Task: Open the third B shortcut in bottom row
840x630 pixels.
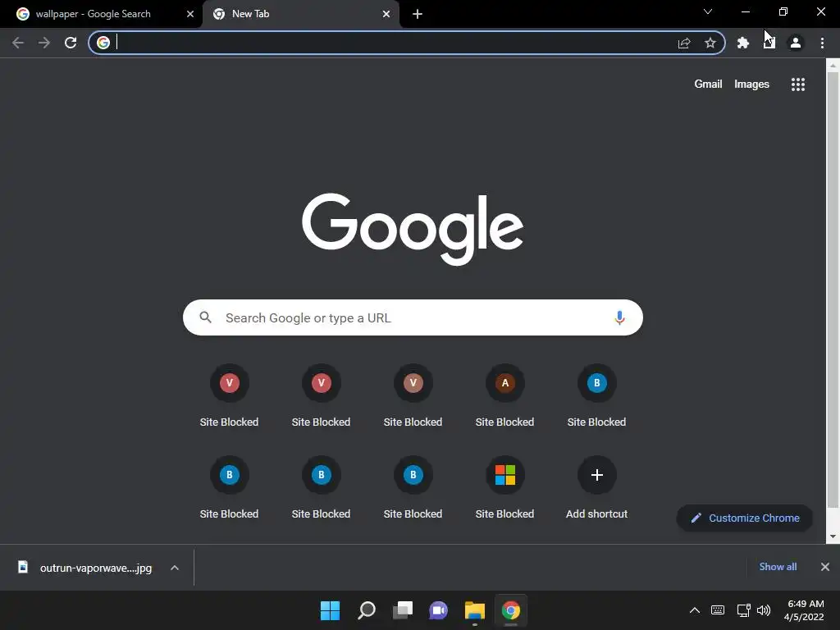Action: pyautogui.click(x=413, y=475)
